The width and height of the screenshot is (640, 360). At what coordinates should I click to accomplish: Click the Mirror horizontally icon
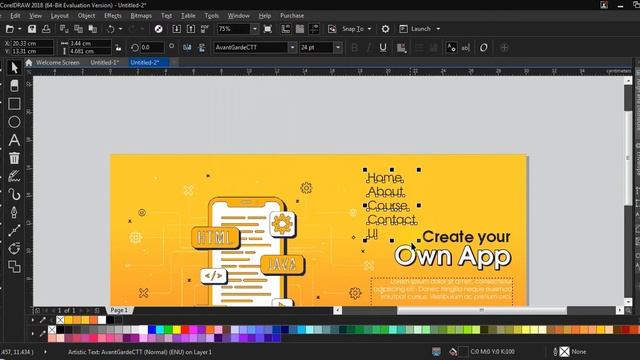(x=187, y=48)
